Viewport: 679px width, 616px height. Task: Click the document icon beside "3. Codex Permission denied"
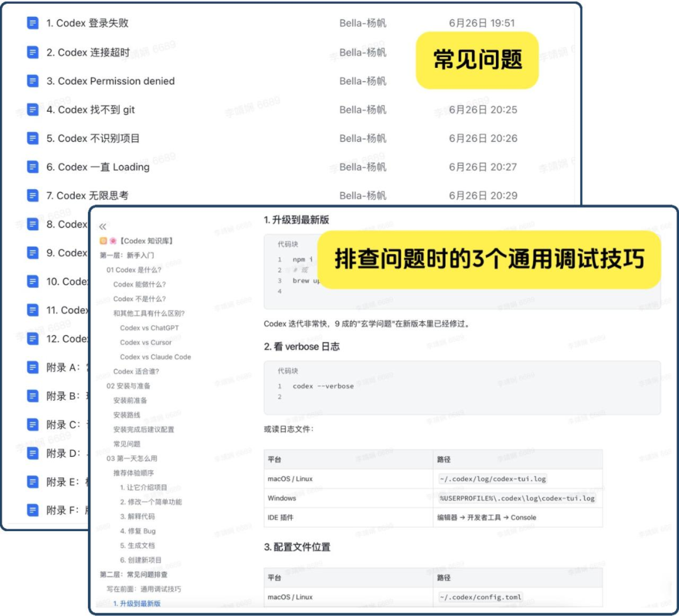33,81
